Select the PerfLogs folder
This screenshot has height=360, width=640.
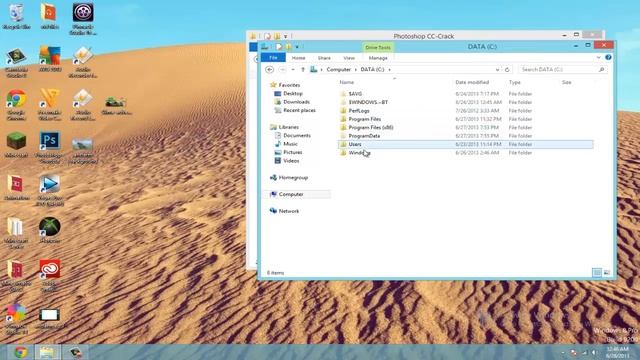pos(359,111)
